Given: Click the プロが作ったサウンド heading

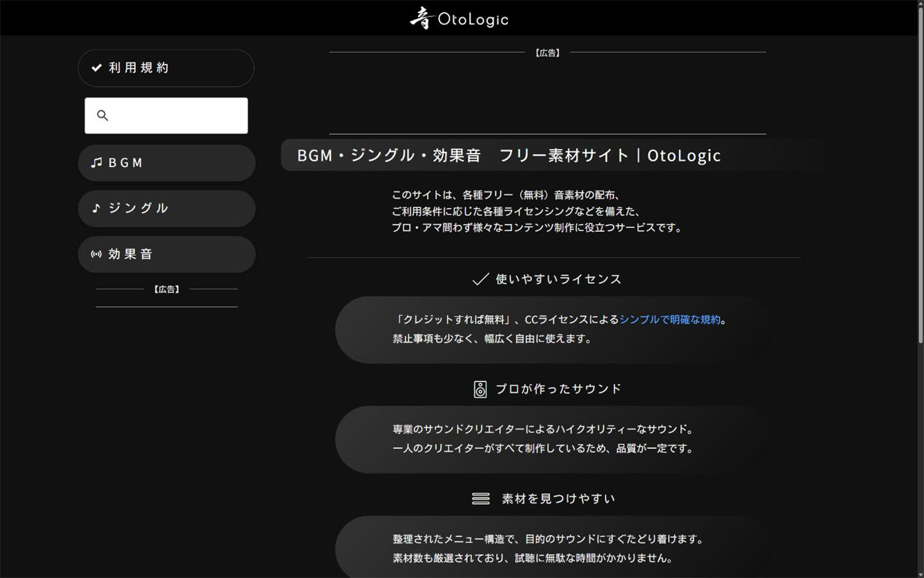Looking at the screenshot, I should [x=558, y=389].
